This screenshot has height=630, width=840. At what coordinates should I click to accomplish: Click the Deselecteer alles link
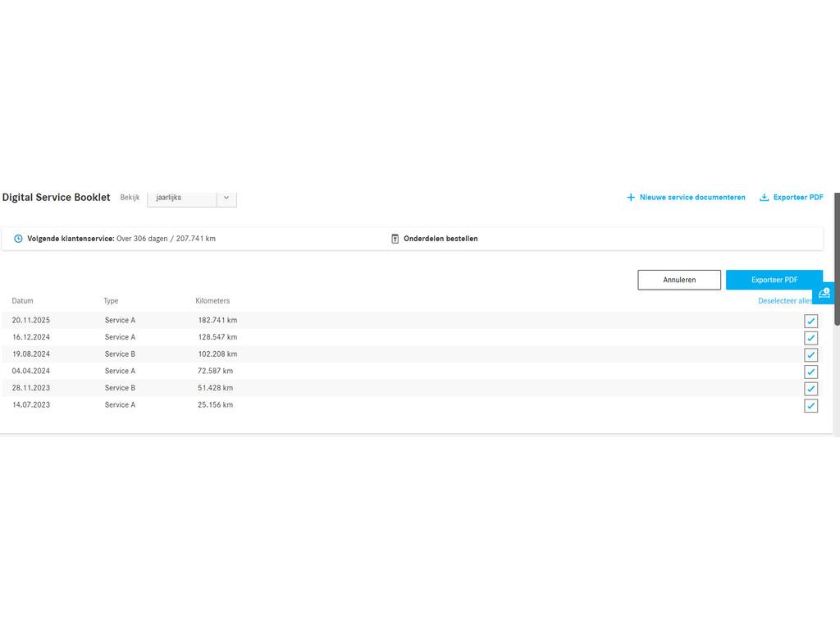(784, 301)
